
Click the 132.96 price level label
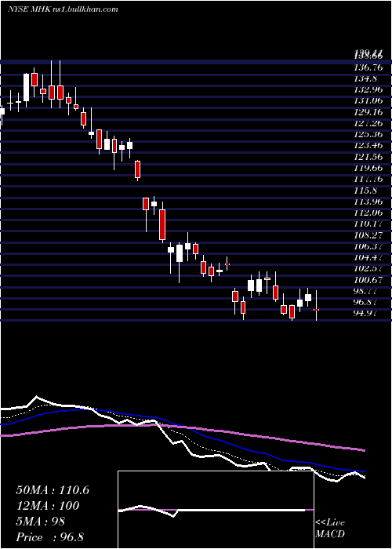click(368, 89)
